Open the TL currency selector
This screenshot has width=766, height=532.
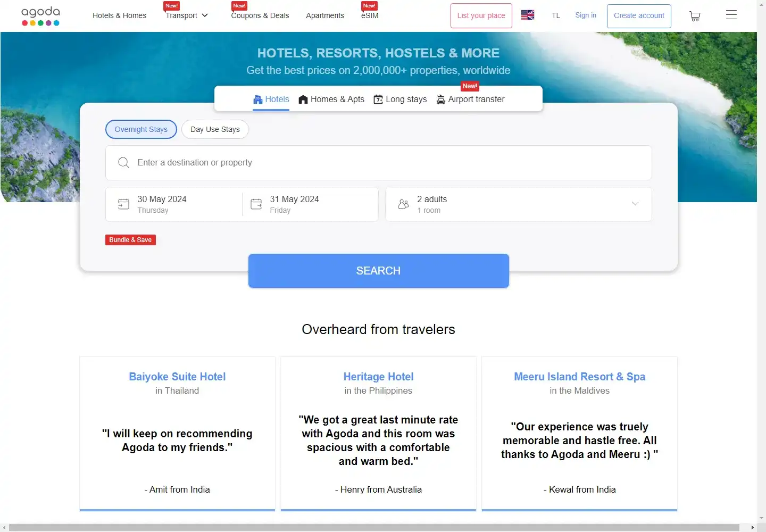(556, 15)
